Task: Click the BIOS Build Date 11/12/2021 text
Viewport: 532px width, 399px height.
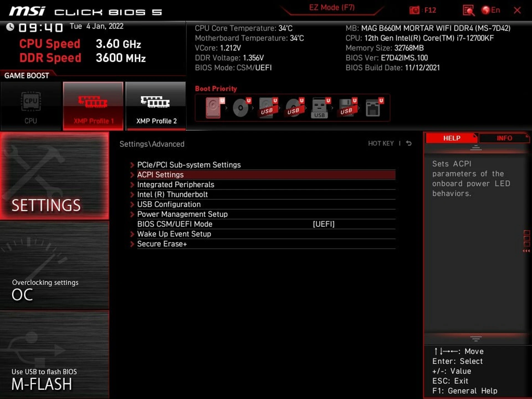Action: pyautogui.click(x=393, y=68)
